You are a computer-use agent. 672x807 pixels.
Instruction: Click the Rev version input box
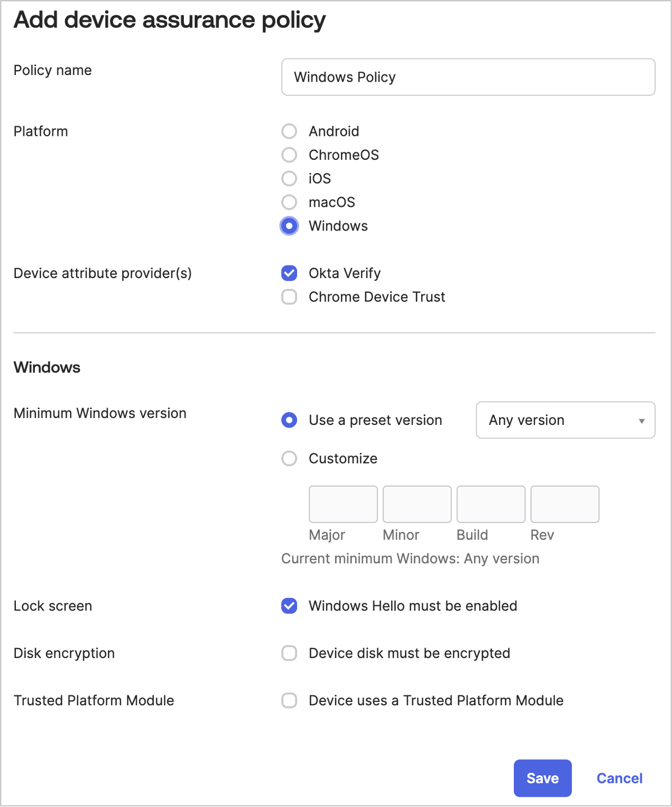click(565, 504)
